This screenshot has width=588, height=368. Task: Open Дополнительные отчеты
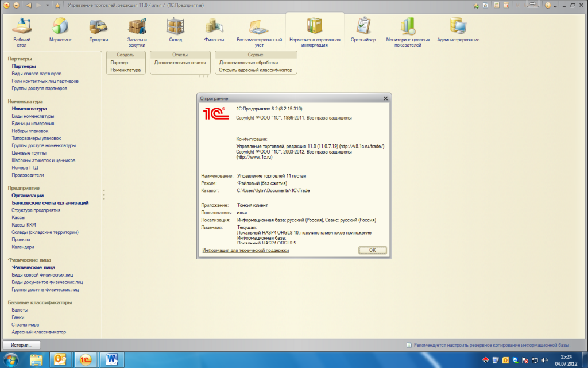[180, 63]
